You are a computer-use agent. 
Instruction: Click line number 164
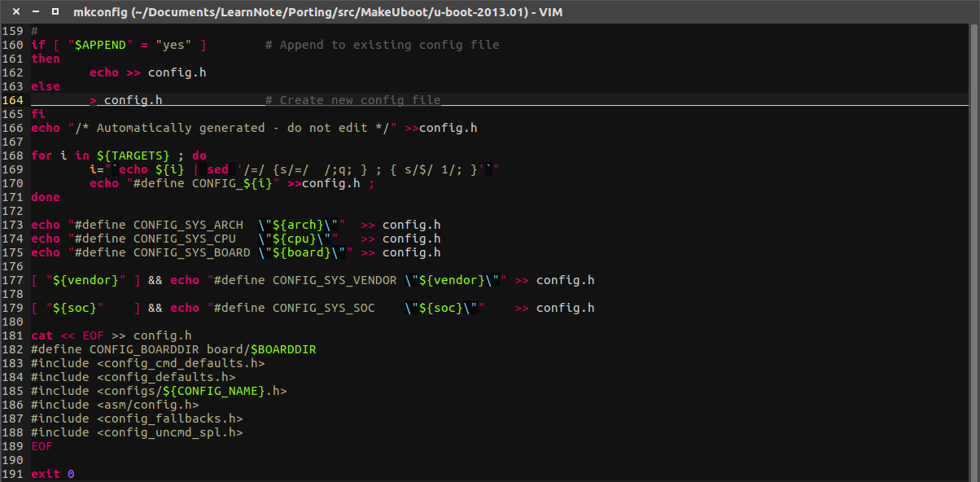click(x=12, y=100)
